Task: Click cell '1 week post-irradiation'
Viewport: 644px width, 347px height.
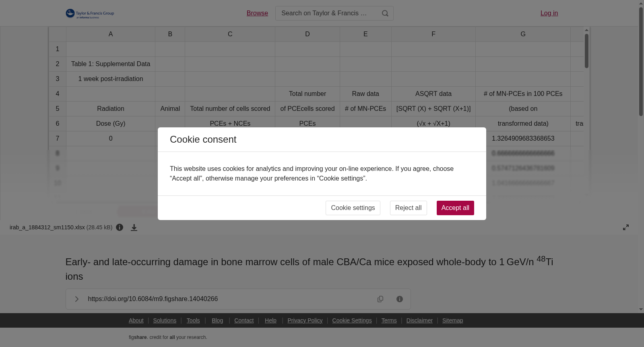Action: [x=111, y=79]
